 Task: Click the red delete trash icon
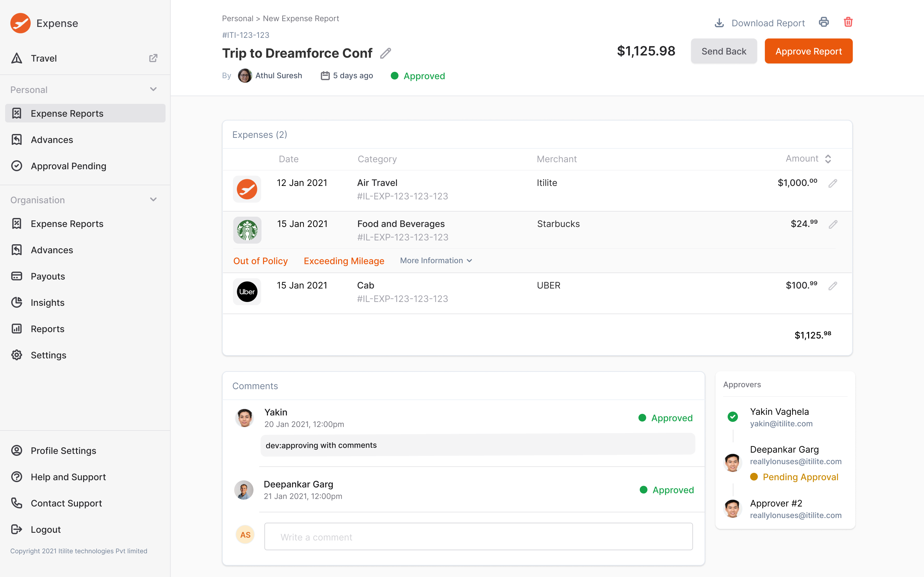[x=848, y=22]
